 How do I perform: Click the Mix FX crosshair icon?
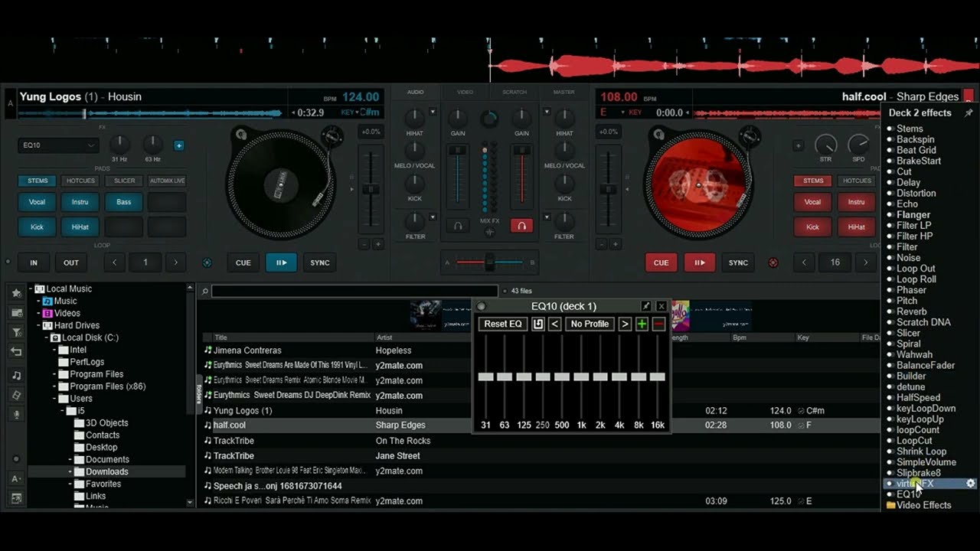pyautogui.click(x=490, y=232)
